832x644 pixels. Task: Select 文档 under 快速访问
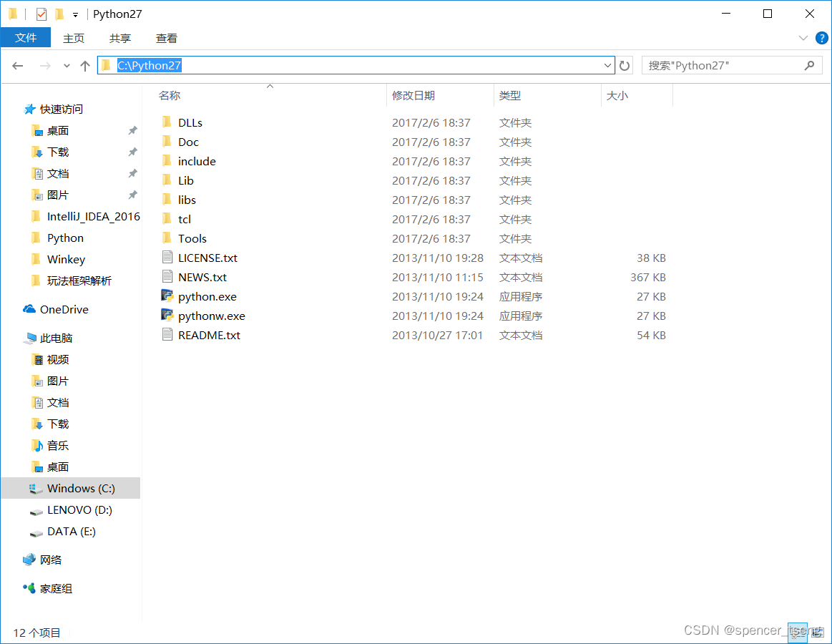coord(71,173)
